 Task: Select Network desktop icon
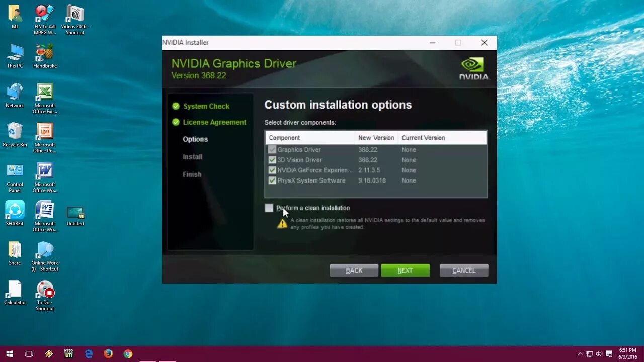15,96
